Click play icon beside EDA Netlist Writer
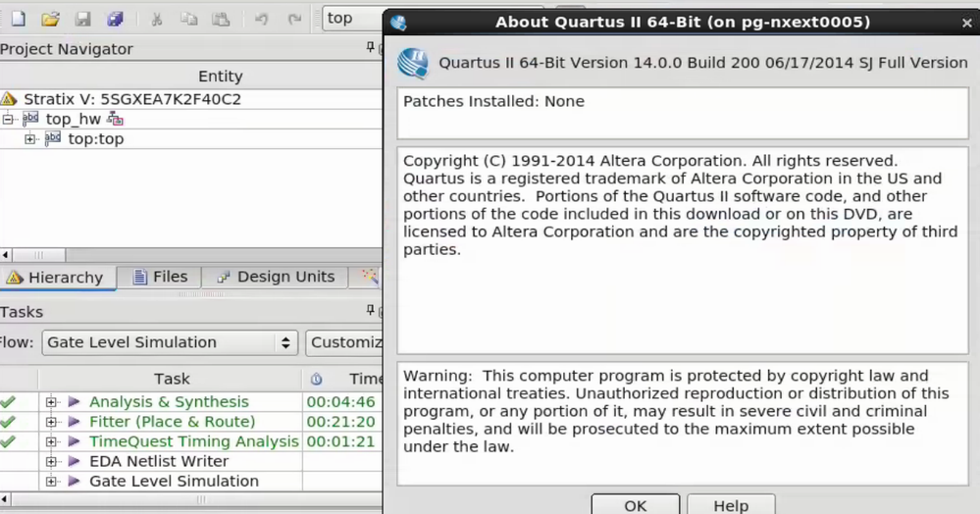The height and width of the screenshot is (514, 980). pyautogui.click(x=74, y=461)
